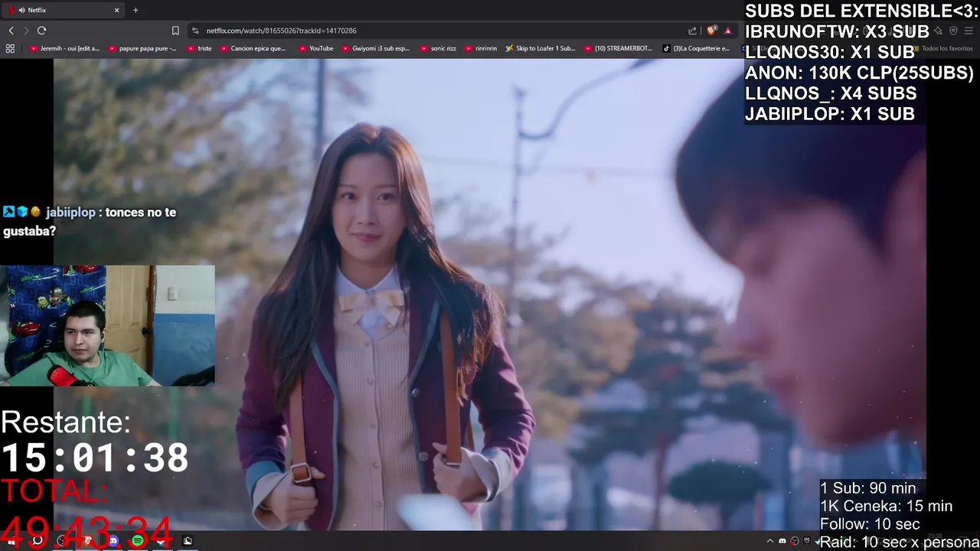Open Spotify from the taskbar

(x=138, y=541)
